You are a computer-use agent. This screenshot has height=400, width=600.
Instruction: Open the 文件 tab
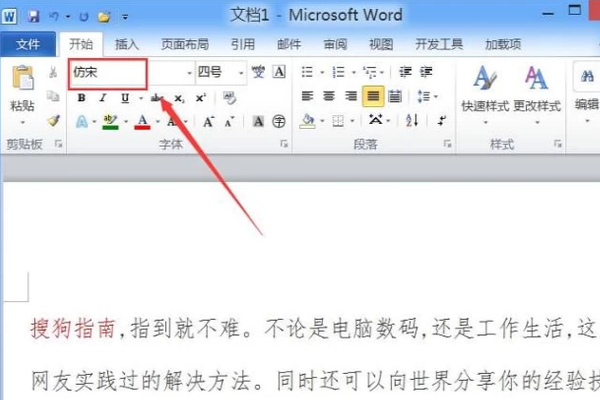pos(28,44)
